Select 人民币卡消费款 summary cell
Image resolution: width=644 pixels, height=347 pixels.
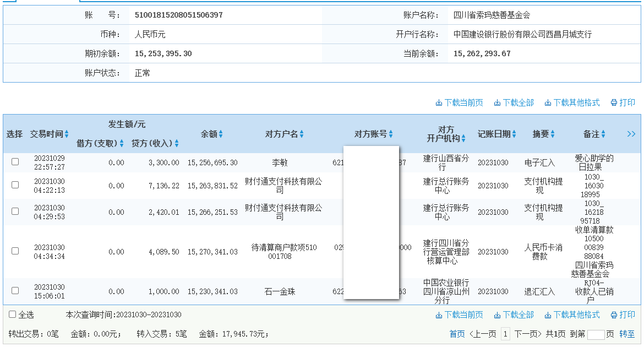pyautogui.click(x=543, y=252)
